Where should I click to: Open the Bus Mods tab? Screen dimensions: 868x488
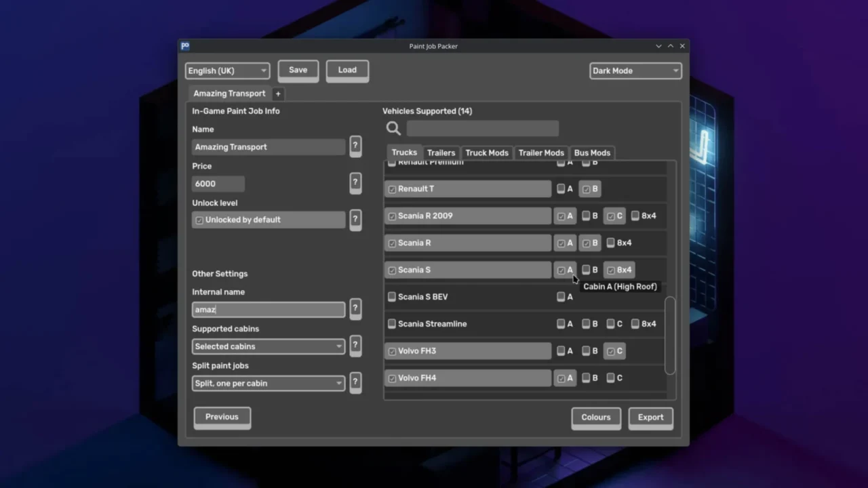(x=592, y=152)
